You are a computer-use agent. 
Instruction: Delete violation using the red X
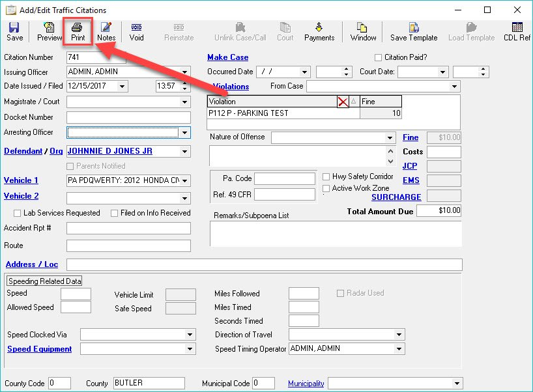click(x=343, y=102)
